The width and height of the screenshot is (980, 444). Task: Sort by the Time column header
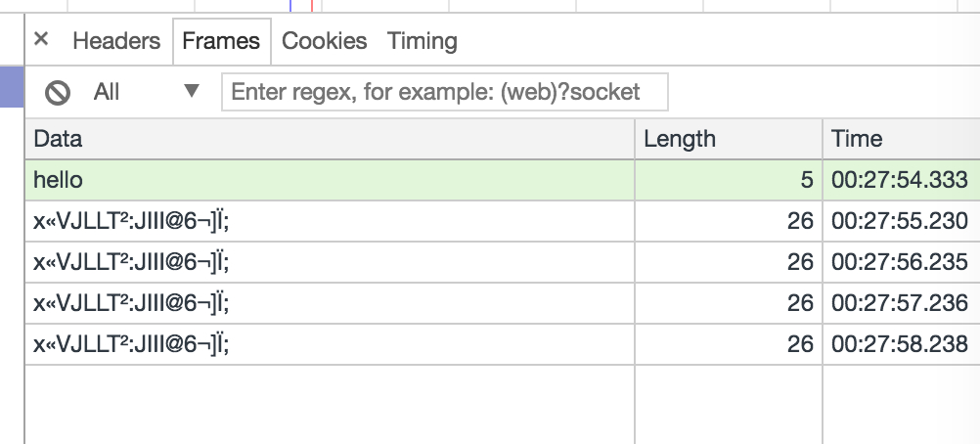[901, 139]
